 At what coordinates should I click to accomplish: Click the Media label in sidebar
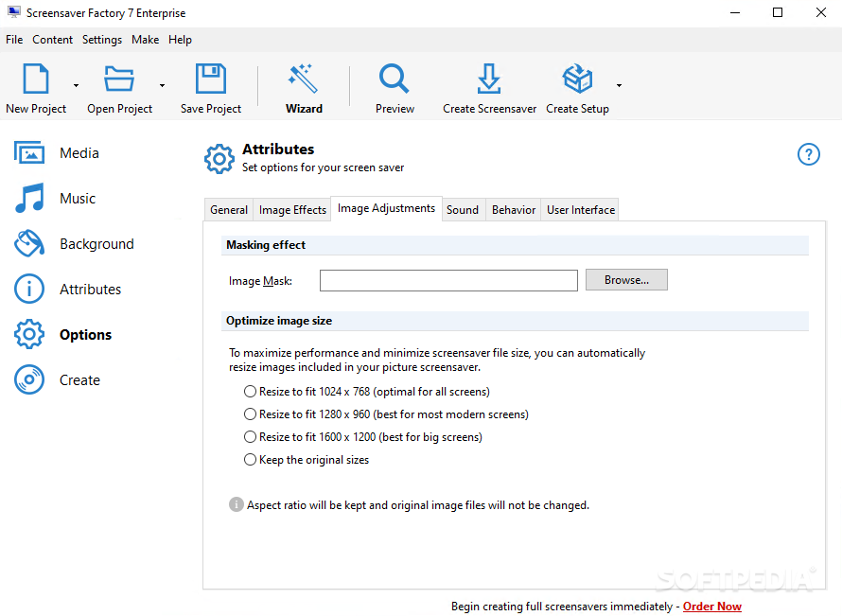click(x=79, y=153)
